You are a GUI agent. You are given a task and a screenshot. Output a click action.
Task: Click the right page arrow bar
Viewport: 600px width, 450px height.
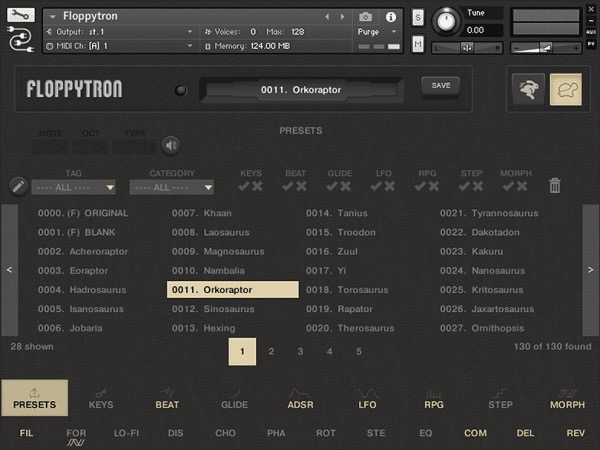tap(590, 270)
